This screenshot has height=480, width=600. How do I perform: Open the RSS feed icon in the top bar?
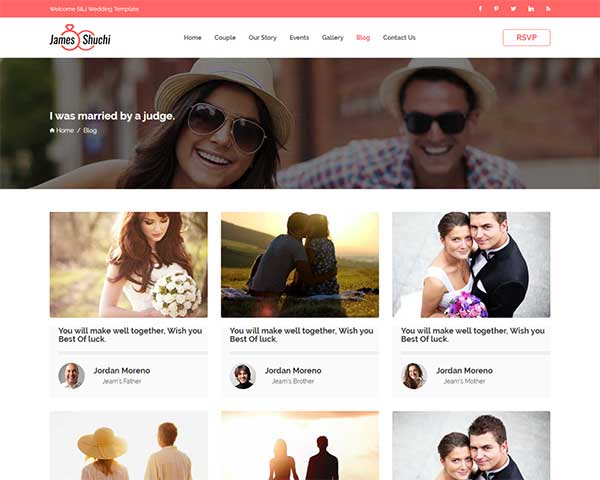[548, 9]
